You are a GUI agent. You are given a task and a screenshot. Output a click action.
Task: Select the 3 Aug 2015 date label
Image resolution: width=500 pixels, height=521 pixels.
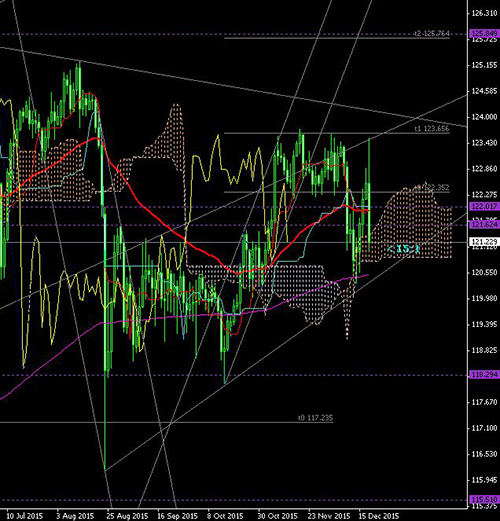coord(75,516)
